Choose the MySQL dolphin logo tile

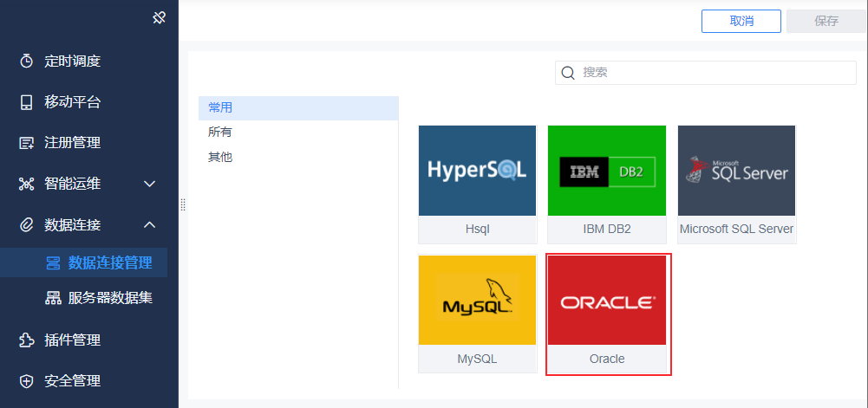tap(477, 301)
